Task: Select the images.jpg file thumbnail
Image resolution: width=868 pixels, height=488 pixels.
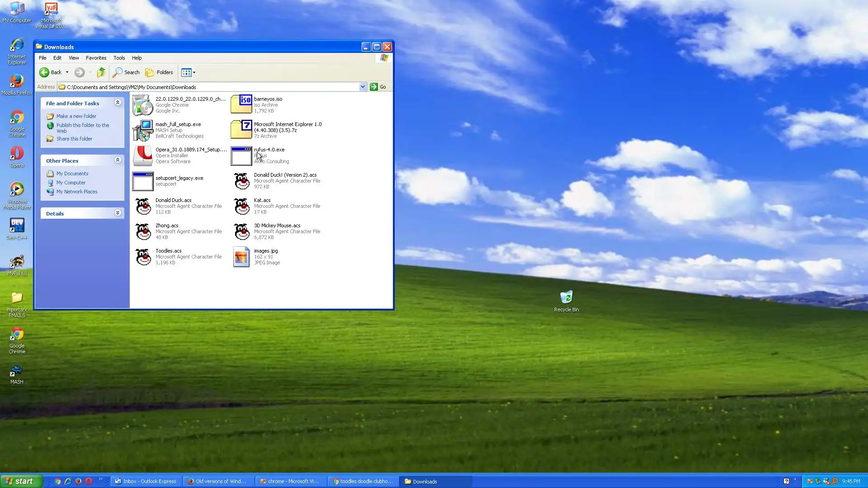Action: pos(241,257)
